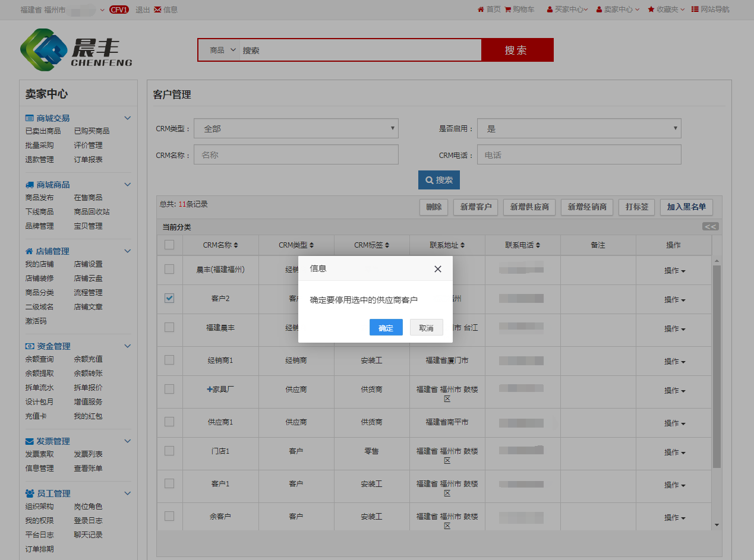Screen dimensions: 754x560
Task: Confirm with the 确定 button
Action: (386, 328)
